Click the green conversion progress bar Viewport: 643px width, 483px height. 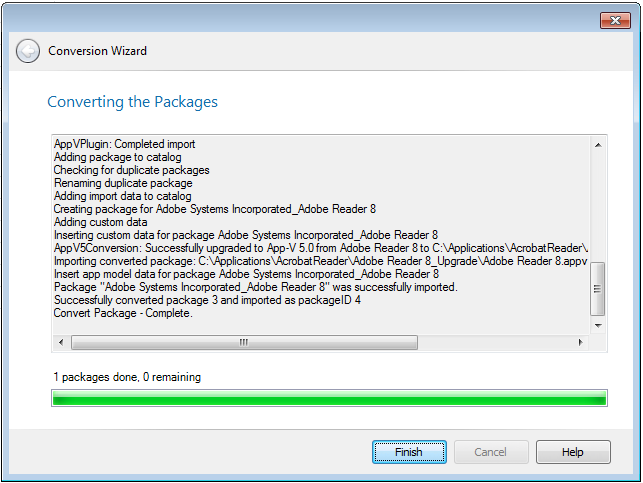pos(329,400)
